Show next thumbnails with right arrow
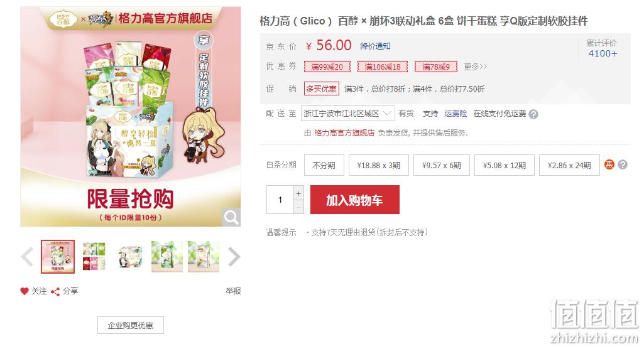This screenshot has height=349, width=644. (234, 257)
